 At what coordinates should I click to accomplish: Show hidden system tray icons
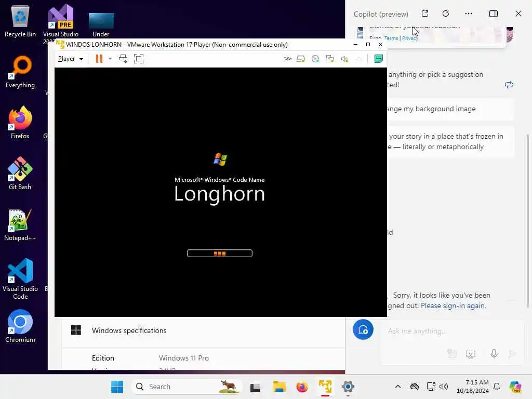(x=397, y=387)
